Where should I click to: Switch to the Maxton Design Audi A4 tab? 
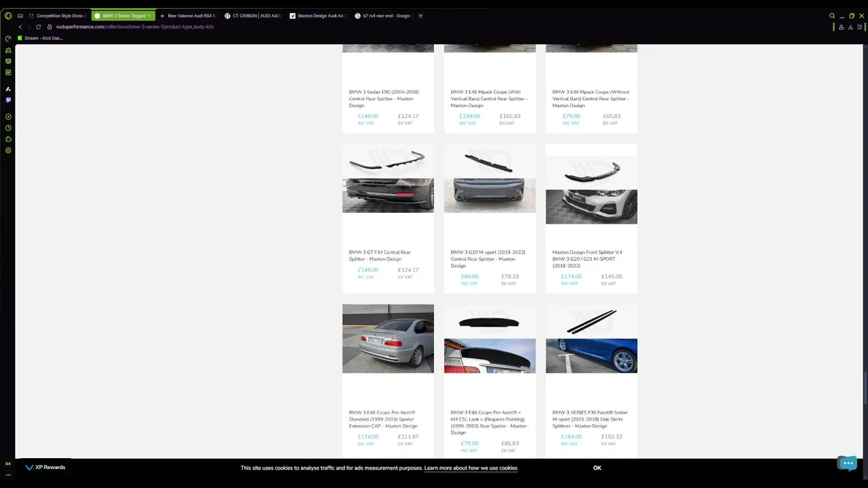coord(318,16)
